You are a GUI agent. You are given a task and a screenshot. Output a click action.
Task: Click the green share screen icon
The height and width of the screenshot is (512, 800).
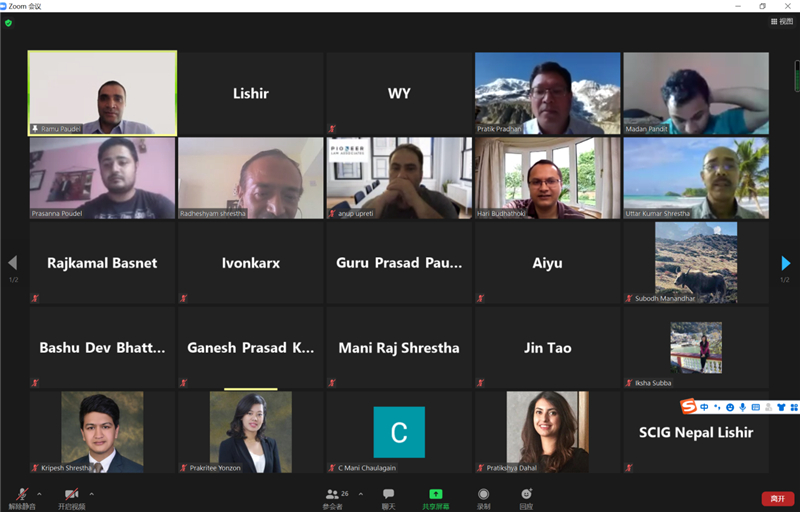tap(436, 494)
